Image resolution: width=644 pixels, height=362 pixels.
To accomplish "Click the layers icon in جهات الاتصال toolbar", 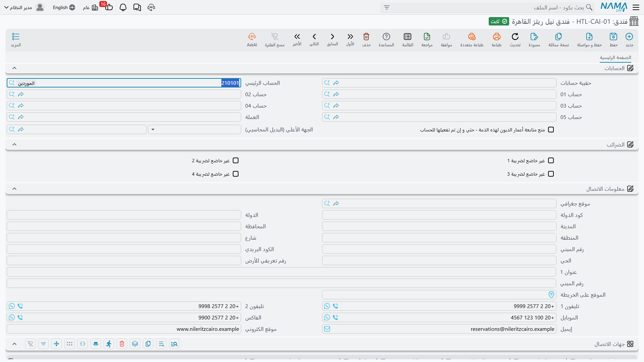I will (x=135, y=344).
